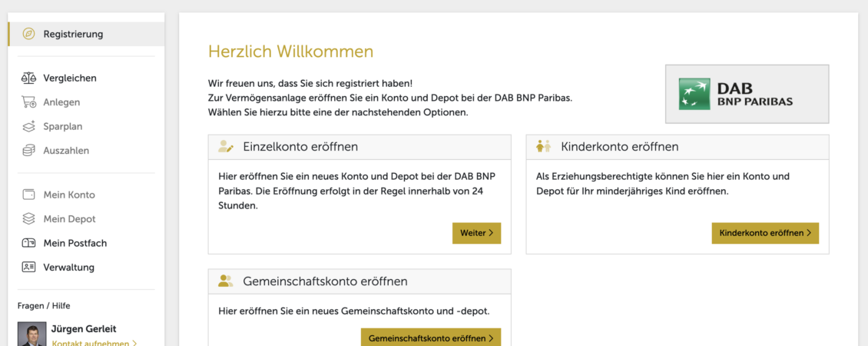Click the Gemeinschaftskonto eröffnen card heading
This screenshot has width=868, height=346.
click(x=326, y=281)
